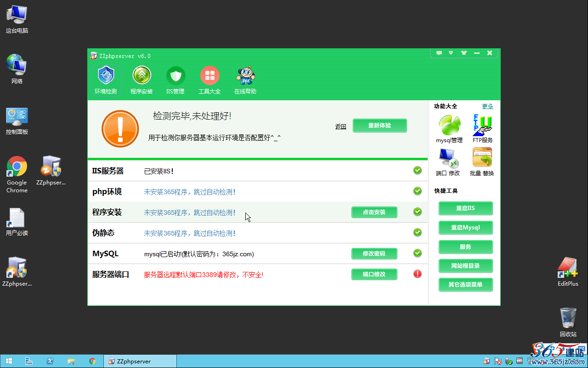Open the title bar dropdown menu arrow

(451, 53)
